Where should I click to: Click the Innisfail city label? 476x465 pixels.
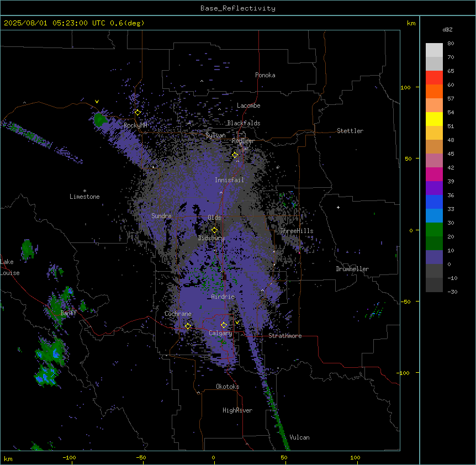pyautogui.click(x=230, y=180)
